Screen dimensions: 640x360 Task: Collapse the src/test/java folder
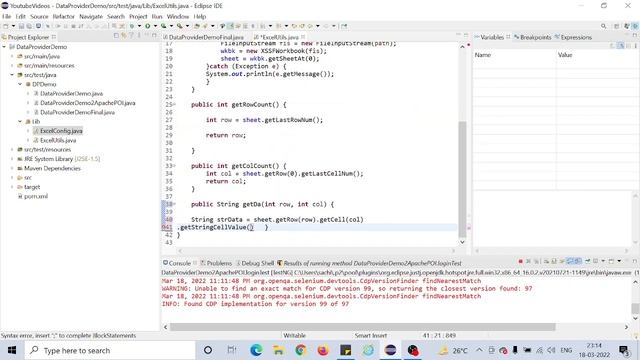[x=12, y=75]
